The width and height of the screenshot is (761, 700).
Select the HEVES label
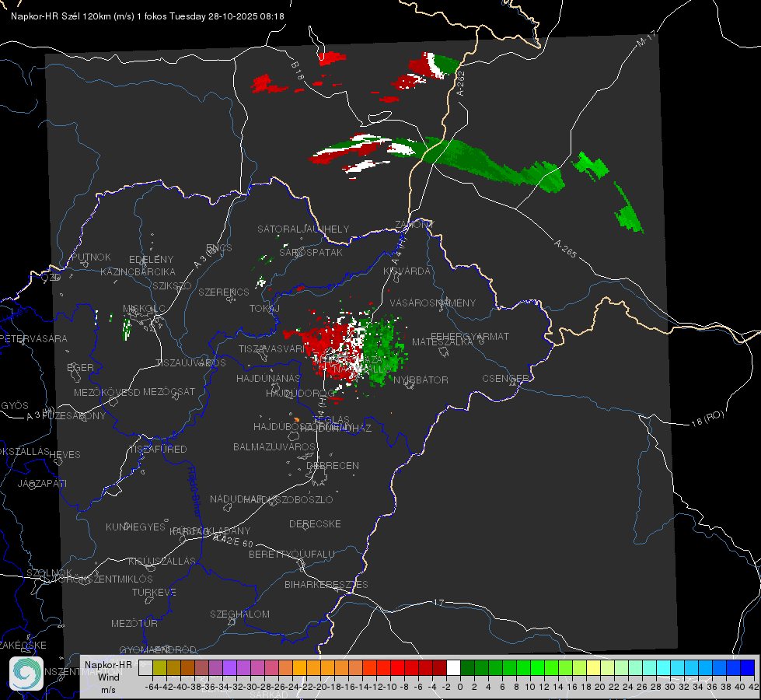(x=65, y=455)
